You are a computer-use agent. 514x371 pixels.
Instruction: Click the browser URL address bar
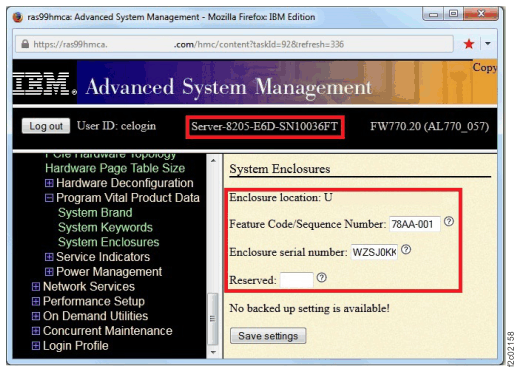[x=234, y=44]
